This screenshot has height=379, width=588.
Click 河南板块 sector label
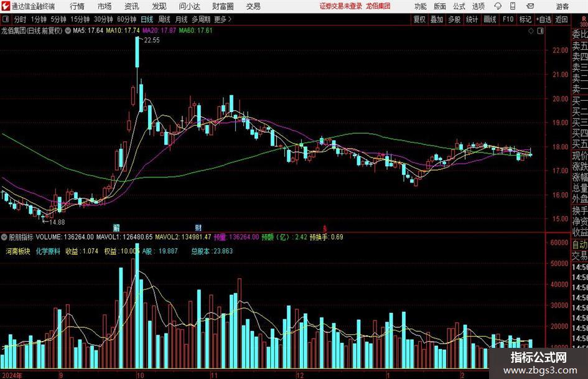[x=17, y=251]
